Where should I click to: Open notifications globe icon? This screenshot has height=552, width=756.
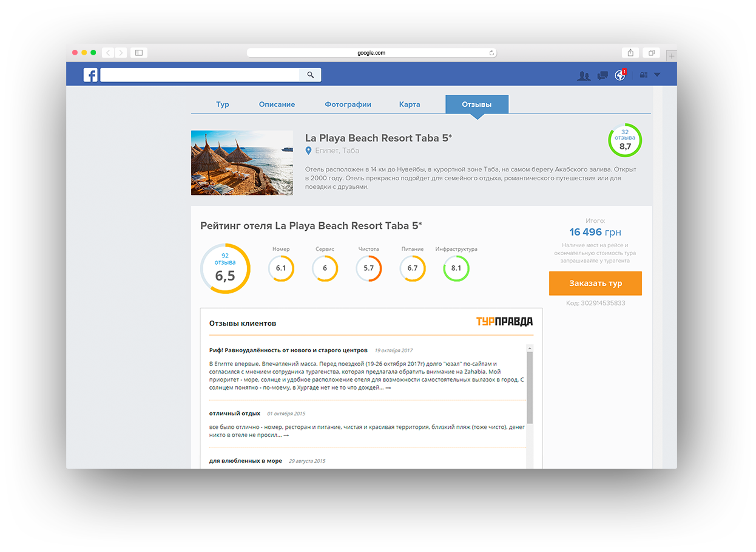(x=619, y=75)
